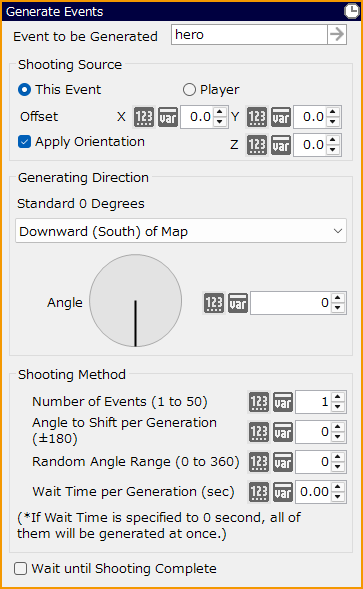Decrease Random Angle Range with down arrow
363x589 pixels.
[338, 467]
